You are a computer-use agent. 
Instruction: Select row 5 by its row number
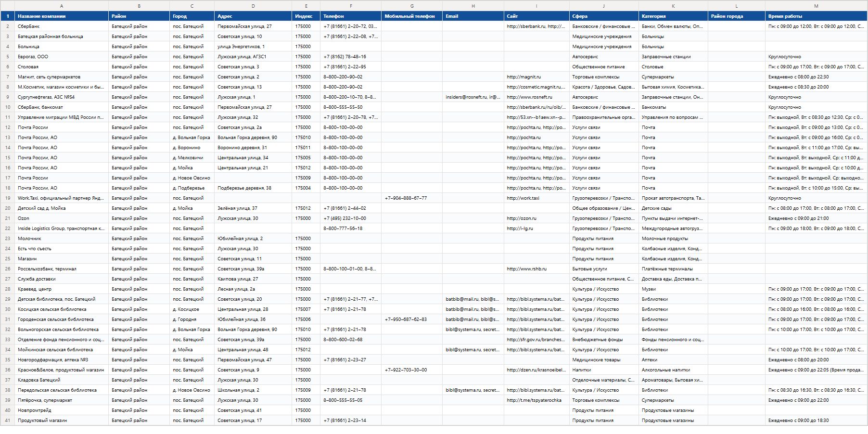click(8, 57)
